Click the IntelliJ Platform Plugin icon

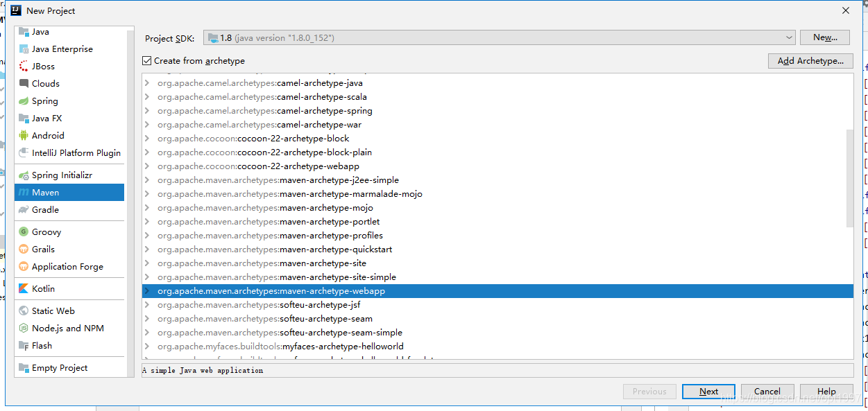pos(24,153)
